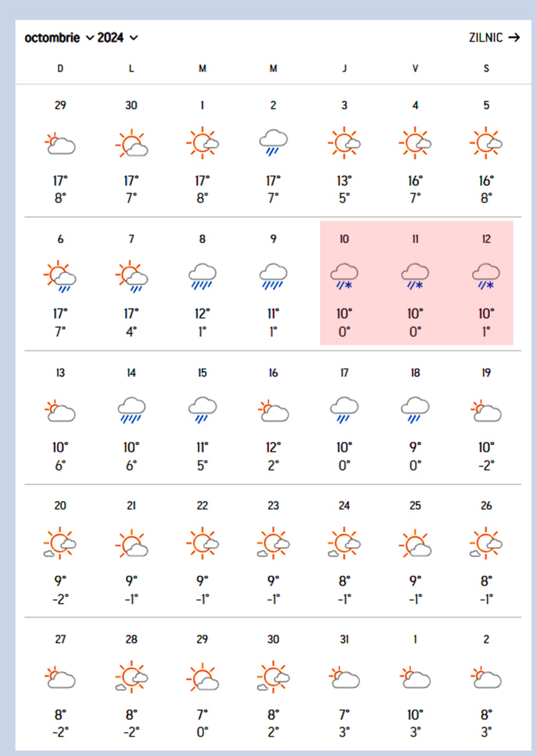Select day 20 in the calendar
This screenshot has height=756, width=536.
point(60,506)
